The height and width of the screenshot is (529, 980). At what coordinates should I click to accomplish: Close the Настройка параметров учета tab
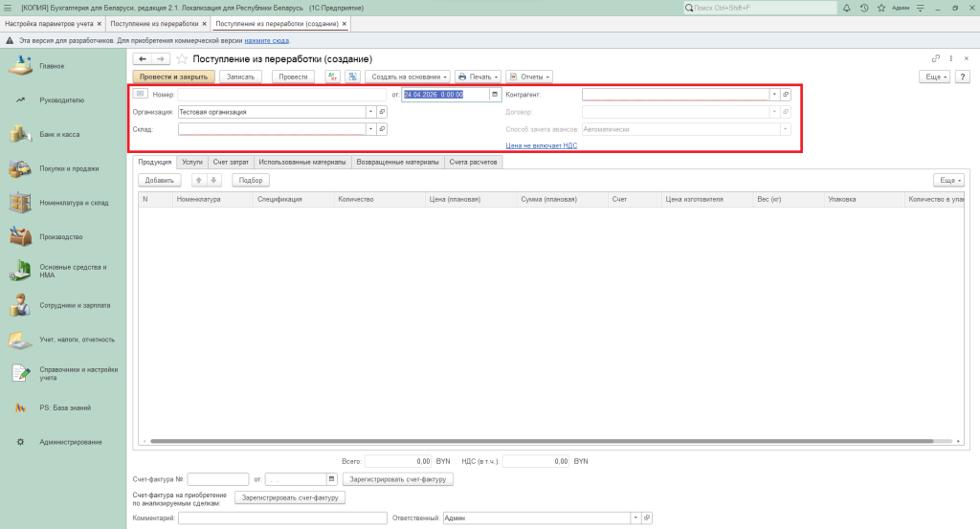pos(100,22)
